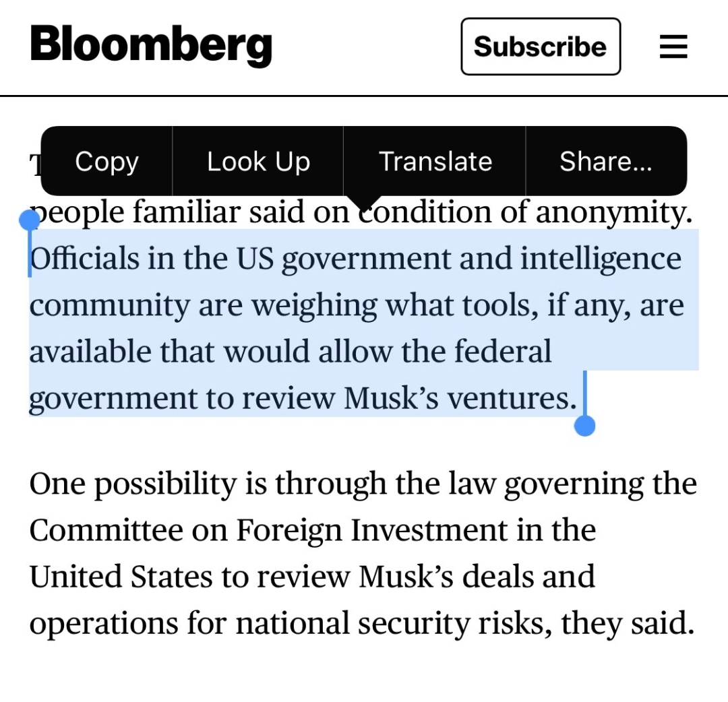Click the Bloomberg logo
This screenshot has width=728, height=702.
tap(151, 46)
